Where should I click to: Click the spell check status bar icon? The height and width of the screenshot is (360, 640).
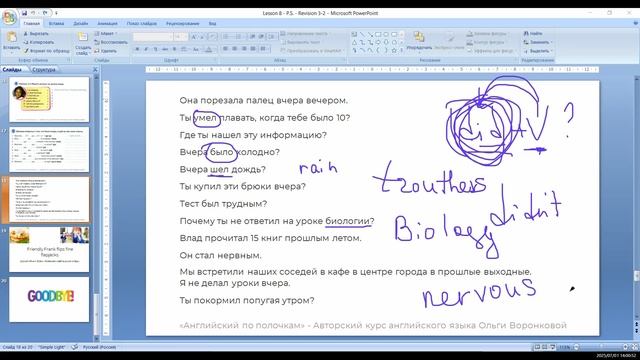coord(74,347)
